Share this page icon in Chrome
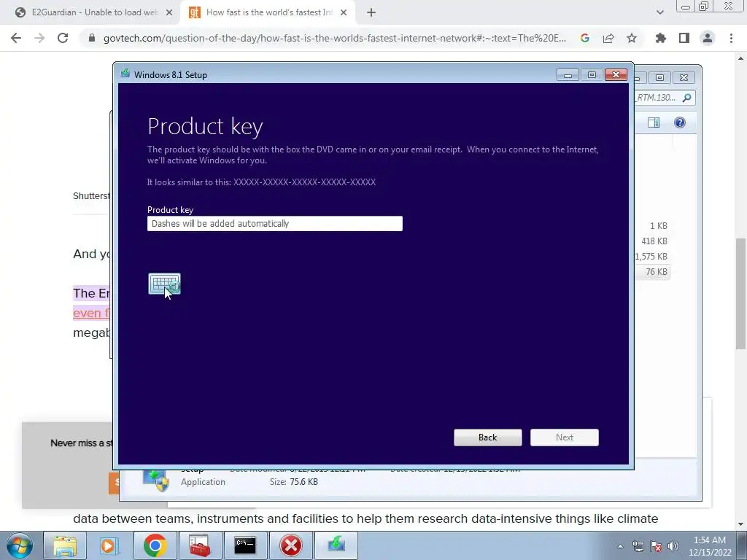The height and width of the screenshot is (560, 747). coord(608,38)
